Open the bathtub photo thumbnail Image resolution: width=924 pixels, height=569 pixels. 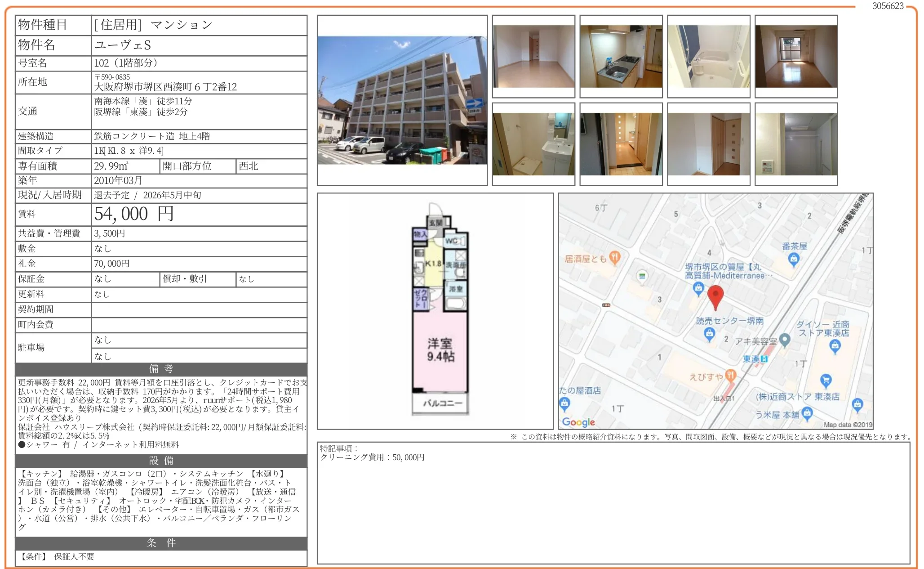point(708,56)
